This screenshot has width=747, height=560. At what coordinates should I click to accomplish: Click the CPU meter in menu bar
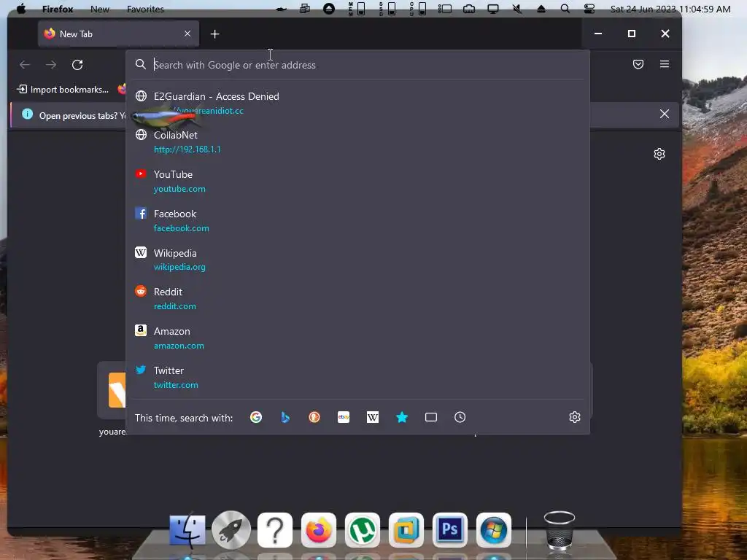418,9
